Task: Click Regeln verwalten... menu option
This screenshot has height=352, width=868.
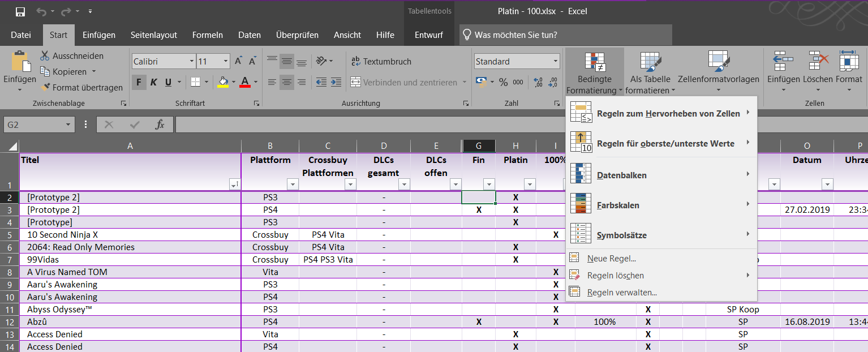Action: [622, 293]
